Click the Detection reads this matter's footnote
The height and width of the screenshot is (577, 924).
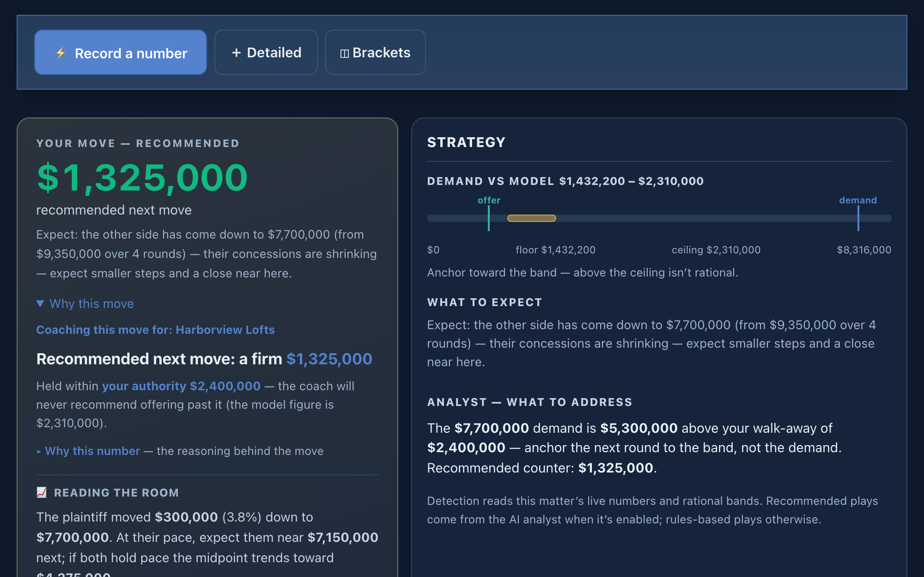(652, 510)
